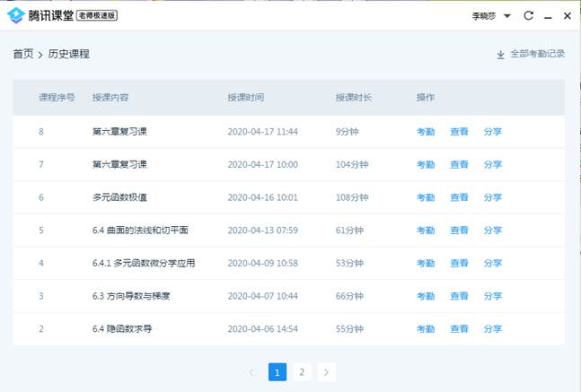
Task: Go to the previous page arrow
Action: [x=252, y=372]
